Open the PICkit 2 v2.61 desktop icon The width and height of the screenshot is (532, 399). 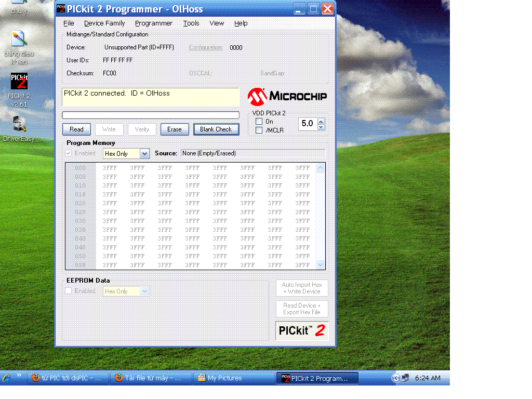click(x=19, y=90)
